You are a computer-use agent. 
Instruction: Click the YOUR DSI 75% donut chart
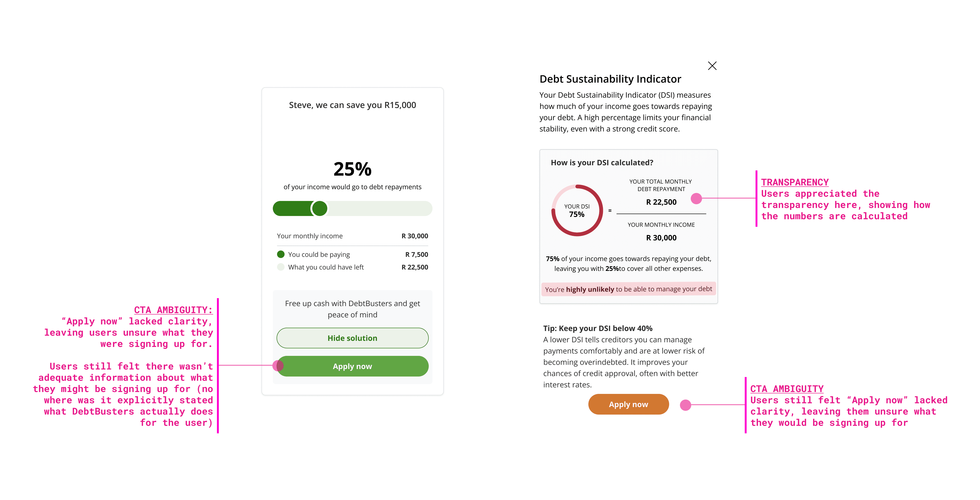(x=577, y=210)
